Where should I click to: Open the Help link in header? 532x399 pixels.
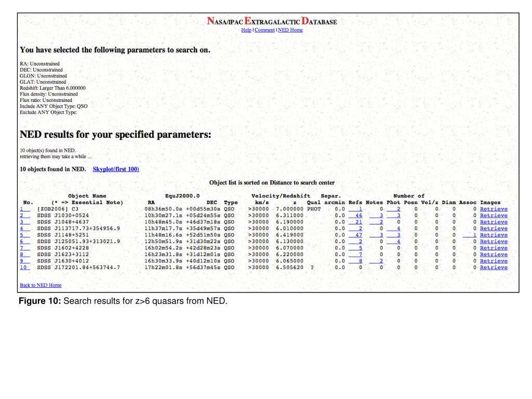click(x=246, y=30)
